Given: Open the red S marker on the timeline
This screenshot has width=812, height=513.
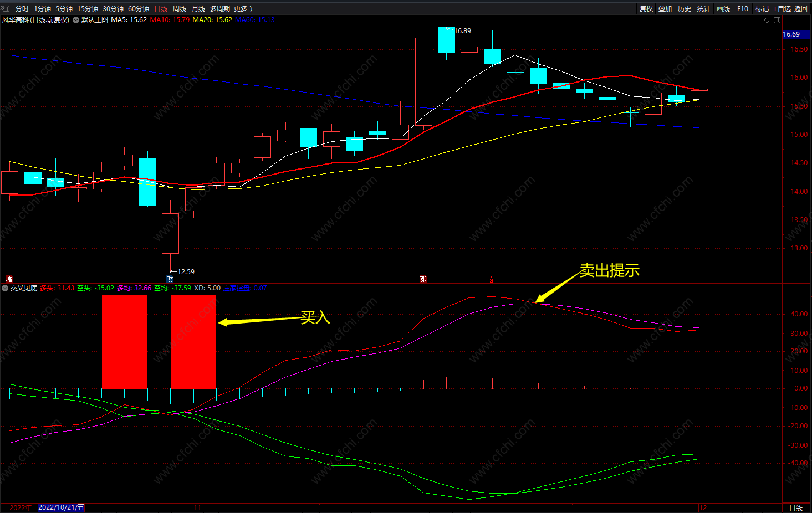Looking at the screenshot, I should point(492,279).
